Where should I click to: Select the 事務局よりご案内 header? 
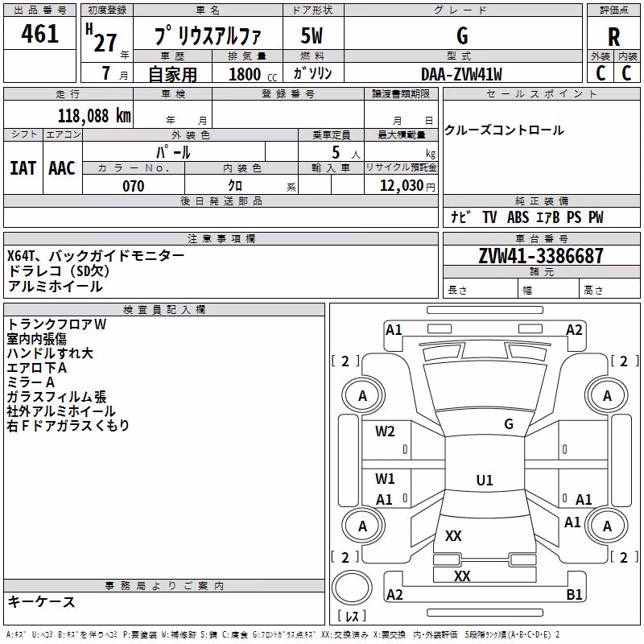[x=164, y=586]
